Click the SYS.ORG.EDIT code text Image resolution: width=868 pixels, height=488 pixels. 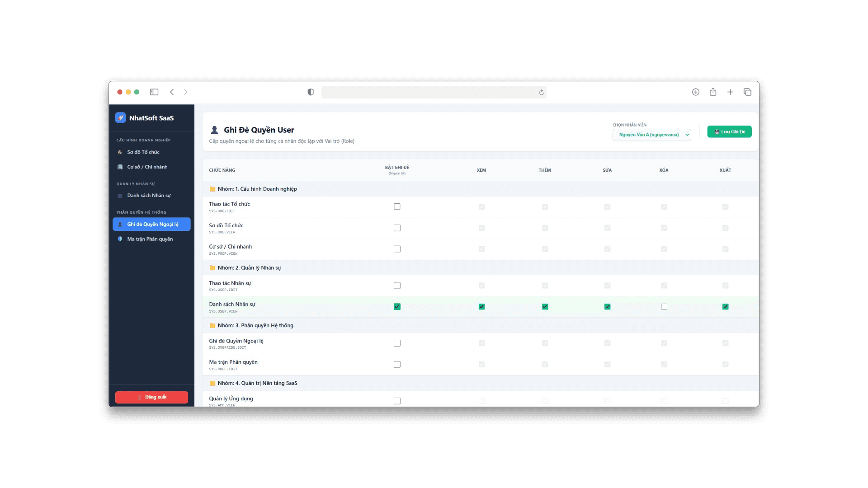pyautogui.click(x=222, y=211)
